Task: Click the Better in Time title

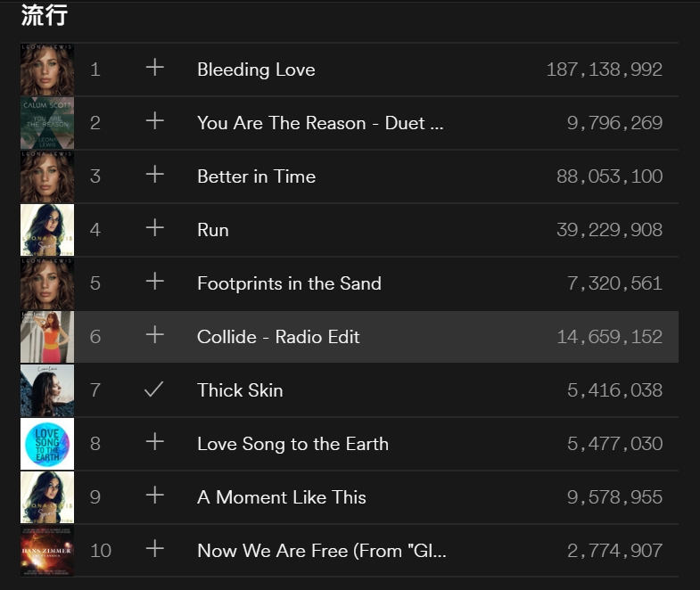Action: pyautogui.click(x=256, y=176)
